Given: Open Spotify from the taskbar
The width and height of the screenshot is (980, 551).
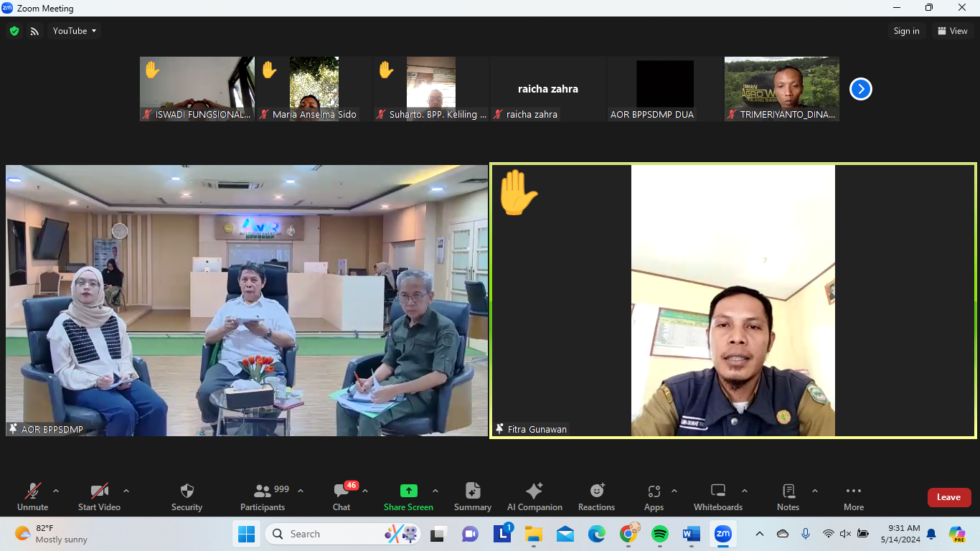Looking at the screenshot, I should (x=659, y=534).
